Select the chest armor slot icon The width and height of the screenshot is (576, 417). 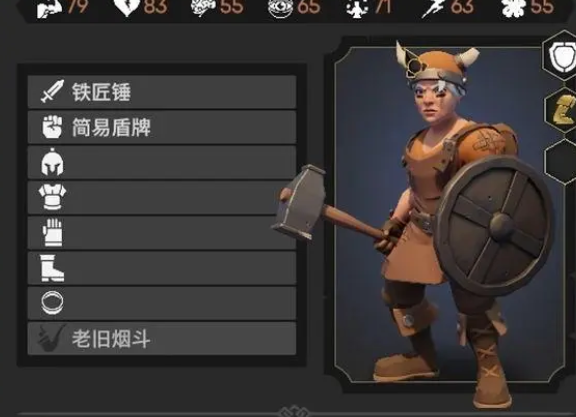click(x=52, y=197)
